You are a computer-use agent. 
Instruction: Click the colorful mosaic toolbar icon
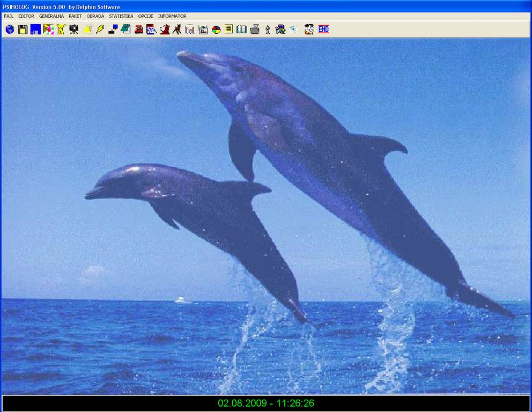[48, 30]
